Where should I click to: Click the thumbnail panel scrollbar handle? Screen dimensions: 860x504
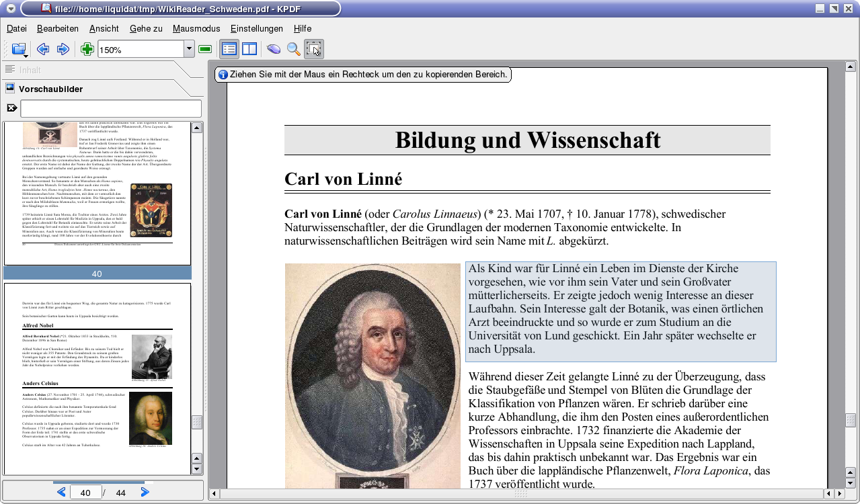[x=197, y=422]
